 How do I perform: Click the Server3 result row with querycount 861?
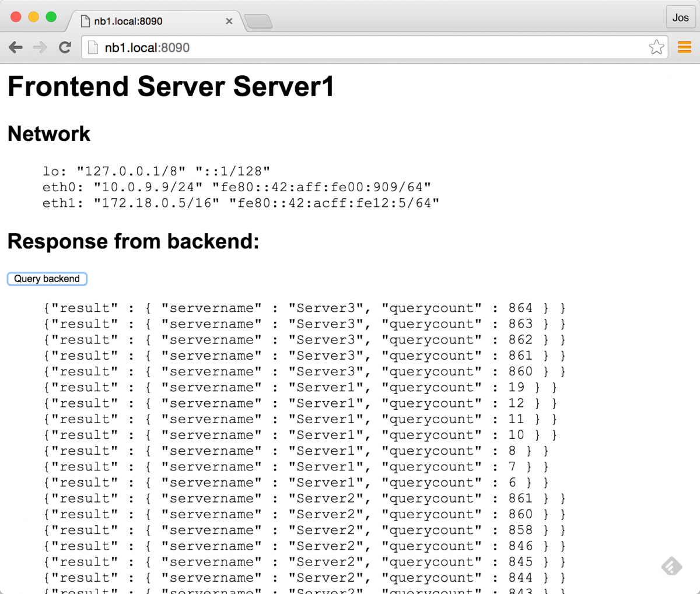pos(304,356)
